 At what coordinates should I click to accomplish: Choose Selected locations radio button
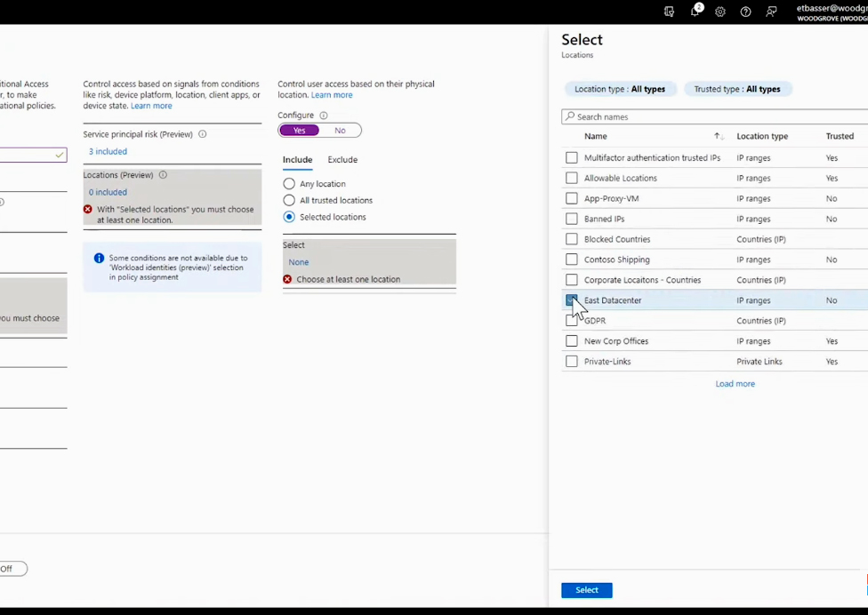point(289,217)
